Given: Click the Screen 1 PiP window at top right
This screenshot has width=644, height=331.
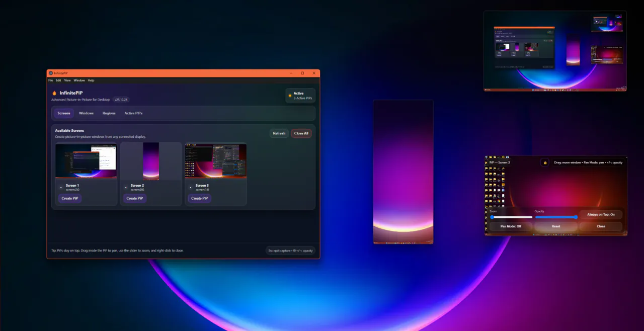Looking at the screenshot, I should tap(555, 51).
